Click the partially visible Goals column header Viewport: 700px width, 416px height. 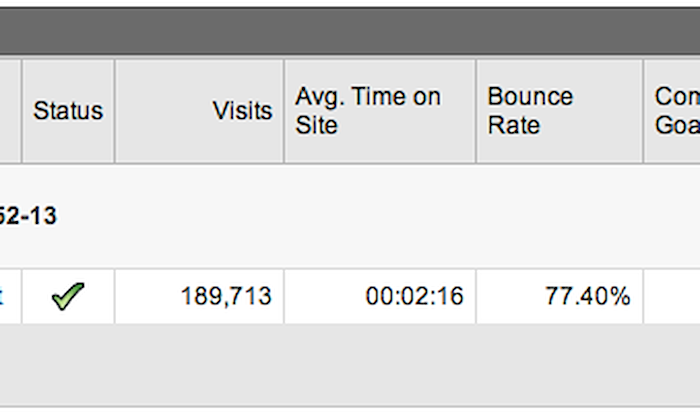point(672,111)
